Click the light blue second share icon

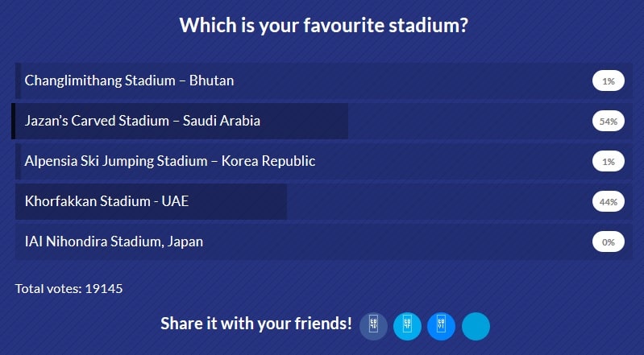point(407,325)
